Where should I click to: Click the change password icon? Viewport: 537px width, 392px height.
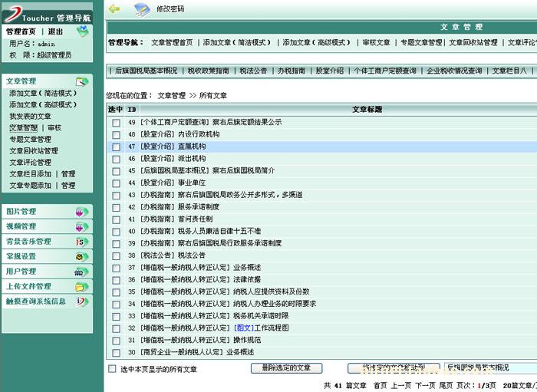143,9
